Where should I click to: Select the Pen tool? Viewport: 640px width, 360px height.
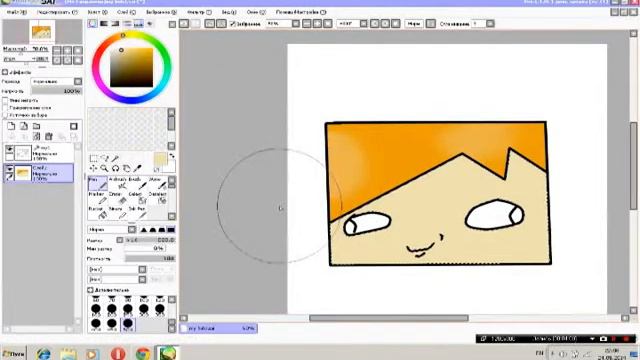[x=98, y=184]
